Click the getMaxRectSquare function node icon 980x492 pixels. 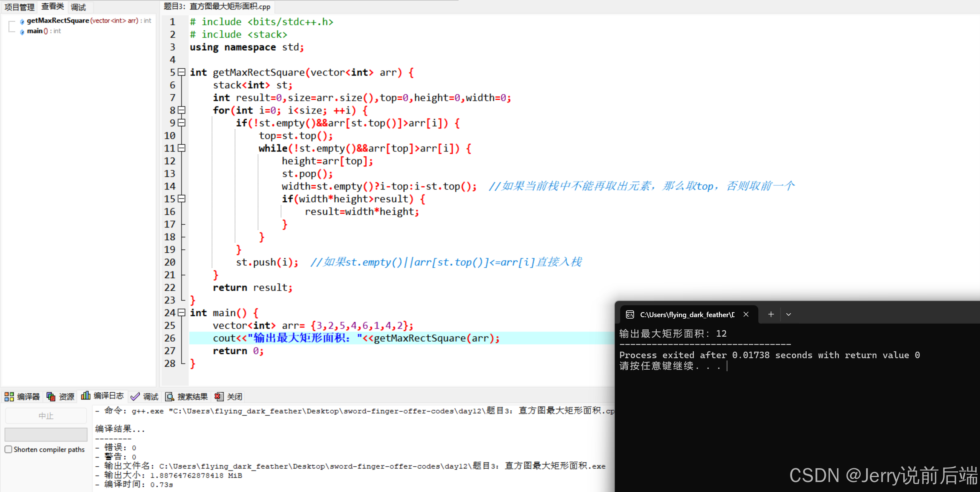coord(22,21)
